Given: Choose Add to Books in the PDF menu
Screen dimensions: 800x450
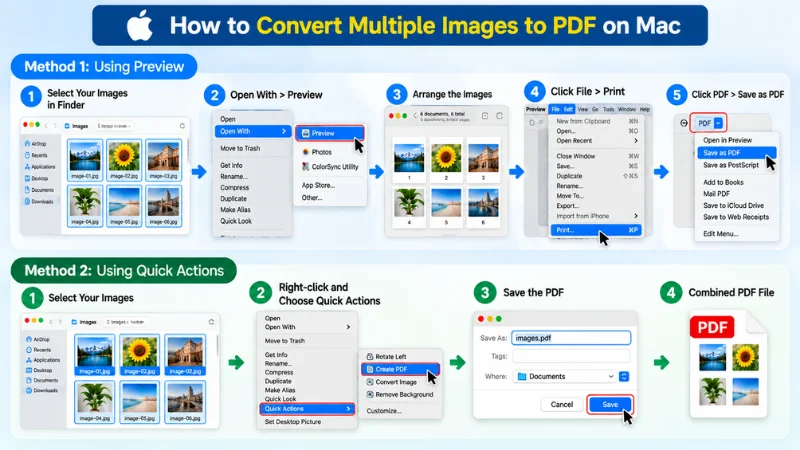Looking at the screenshot, I should (x=722, y=182).
